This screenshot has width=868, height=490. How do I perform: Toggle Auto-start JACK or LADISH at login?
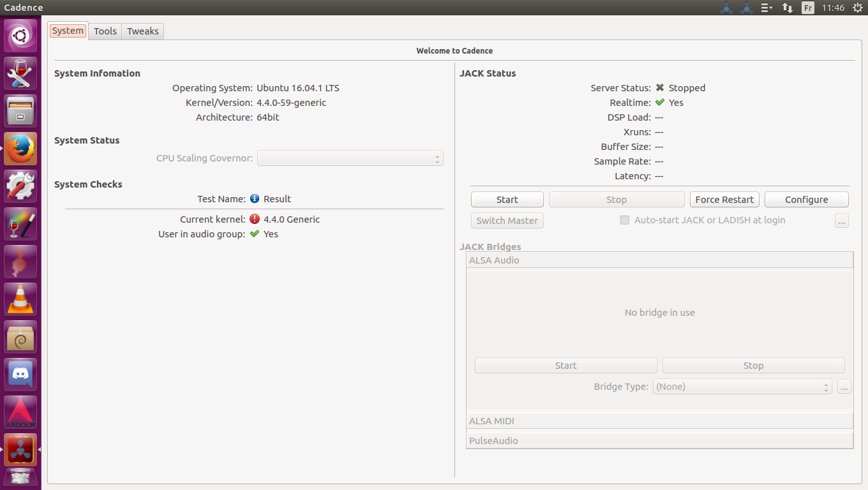click(625, 220)
